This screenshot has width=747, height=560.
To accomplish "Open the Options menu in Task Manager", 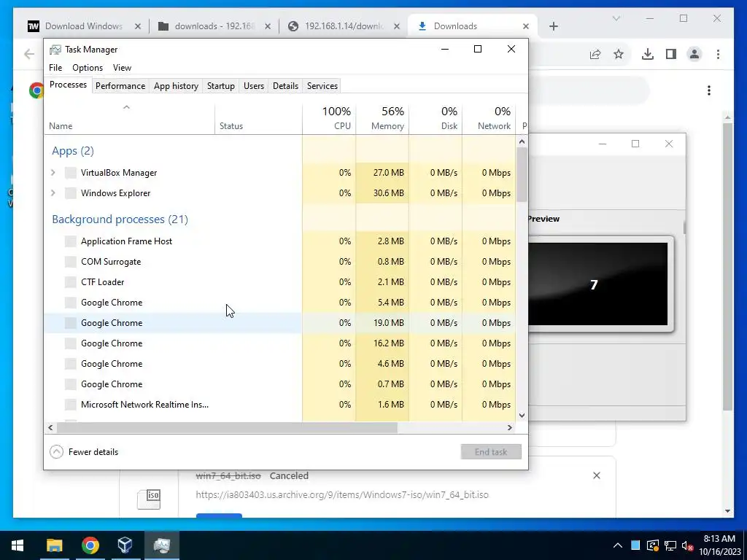I will coord(88,68).
